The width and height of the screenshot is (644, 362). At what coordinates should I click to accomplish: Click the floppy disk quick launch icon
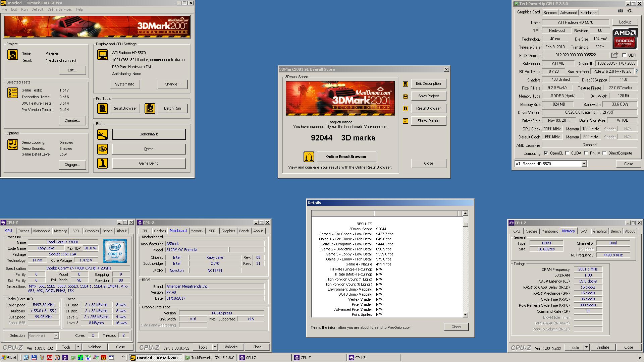pyautogui.click(x=34, y=358)
